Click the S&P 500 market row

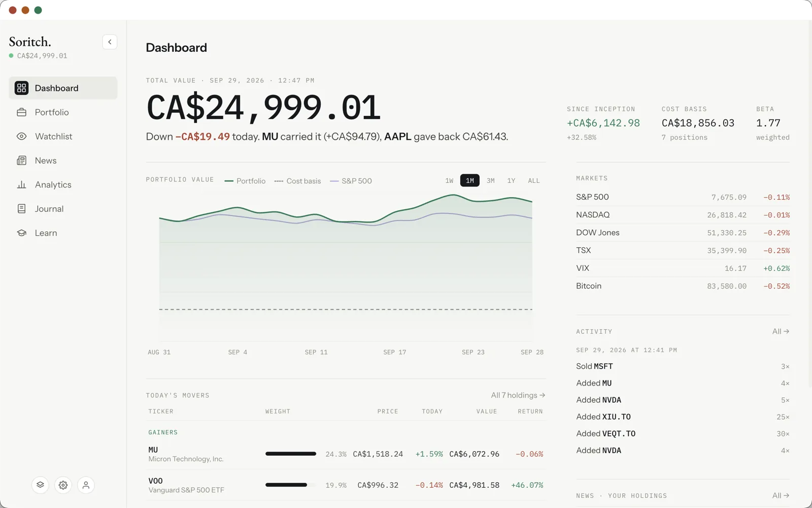(x=683, y=197)
